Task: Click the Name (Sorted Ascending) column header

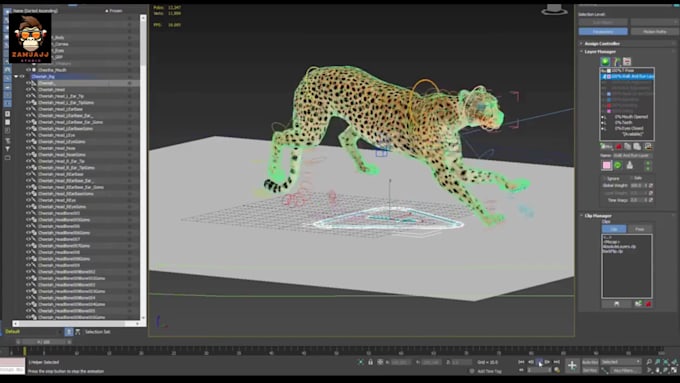Action: [36, 10]
